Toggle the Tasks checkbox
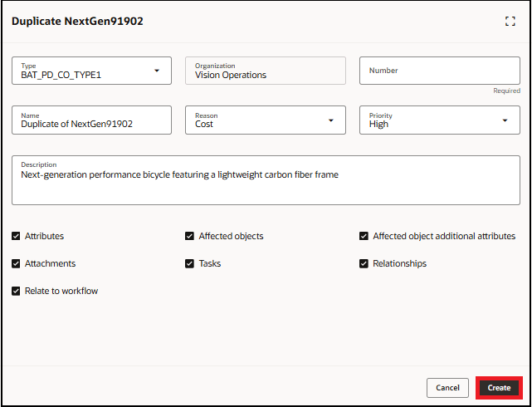 (x=190, y=263)
